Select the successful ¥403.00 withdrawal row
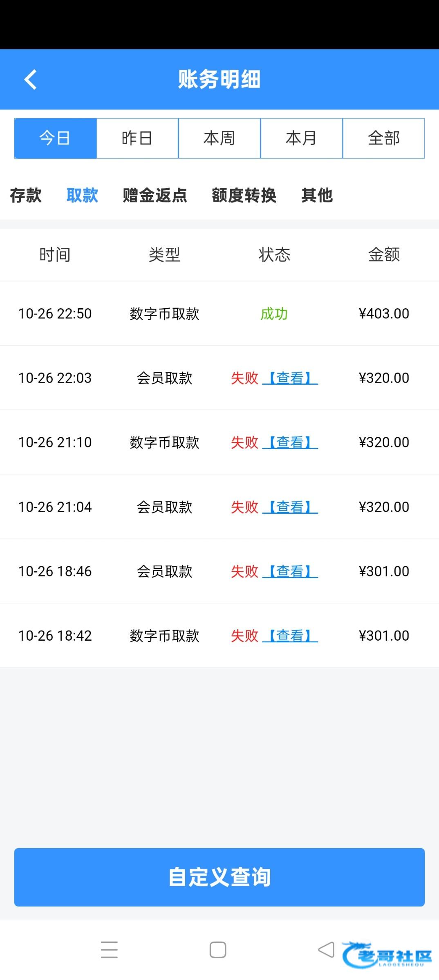This screenshot has width=439, height=980. [219, 314]
